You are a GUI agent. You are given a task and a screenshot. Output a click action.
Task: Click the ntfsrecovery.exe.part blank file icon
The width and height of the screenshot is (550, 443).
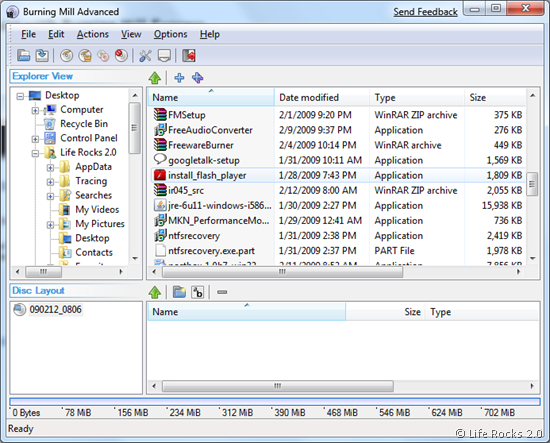pyautogui.click(x=160, y=250)
